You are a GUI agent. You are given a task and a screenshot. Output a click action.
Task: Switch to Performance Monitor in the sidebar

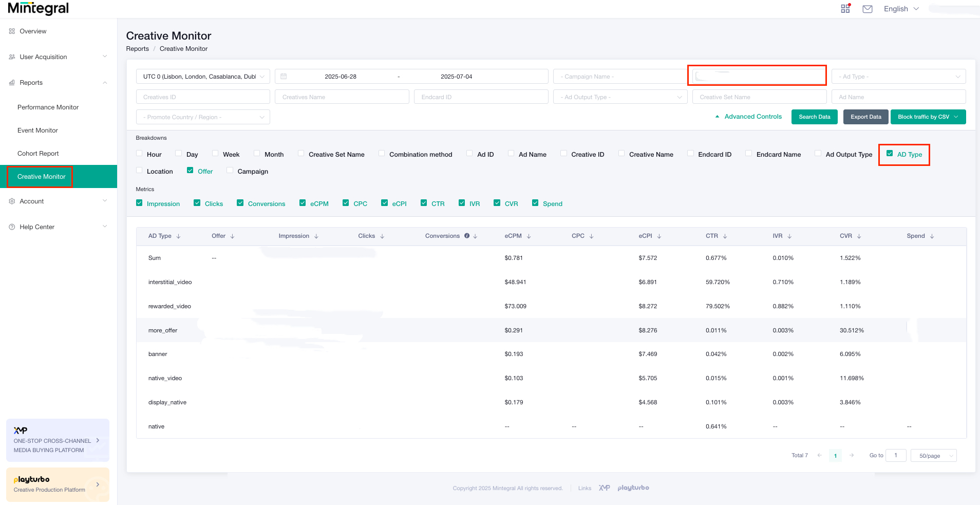coord(48,107)
